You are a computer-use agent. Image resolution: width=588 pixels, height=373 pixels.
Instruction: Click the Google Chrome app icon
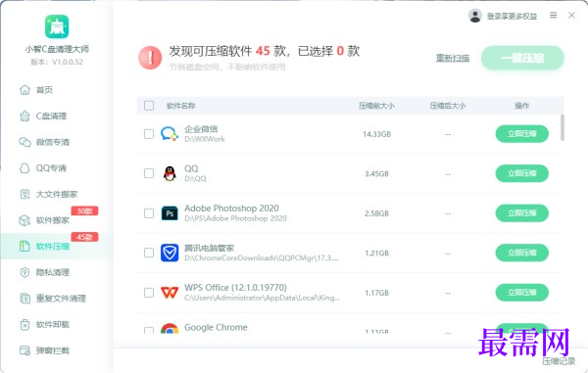[170, 328]
